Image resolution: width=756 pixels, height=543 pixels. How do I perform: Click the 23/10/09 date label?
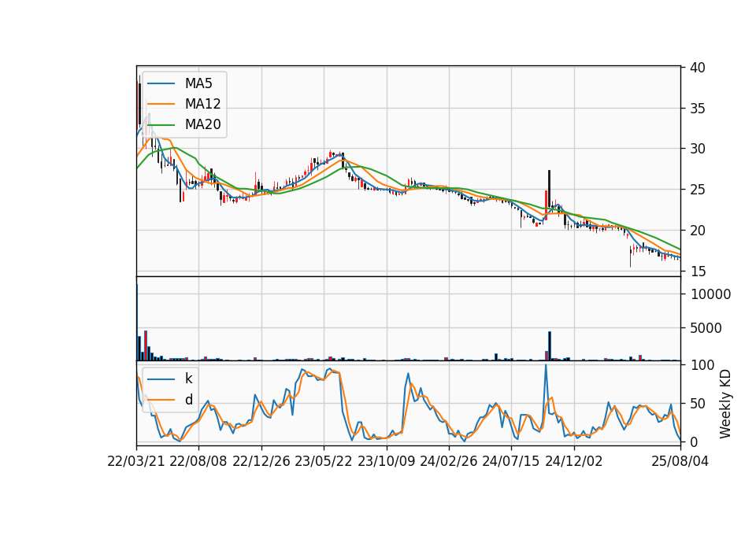click(x=386, y=462)
